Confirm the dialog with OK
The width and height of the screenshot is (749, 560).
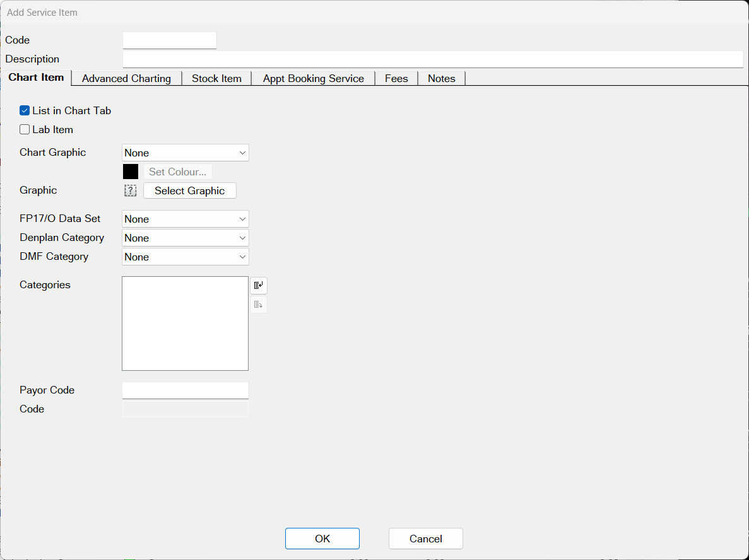point(322,539)
